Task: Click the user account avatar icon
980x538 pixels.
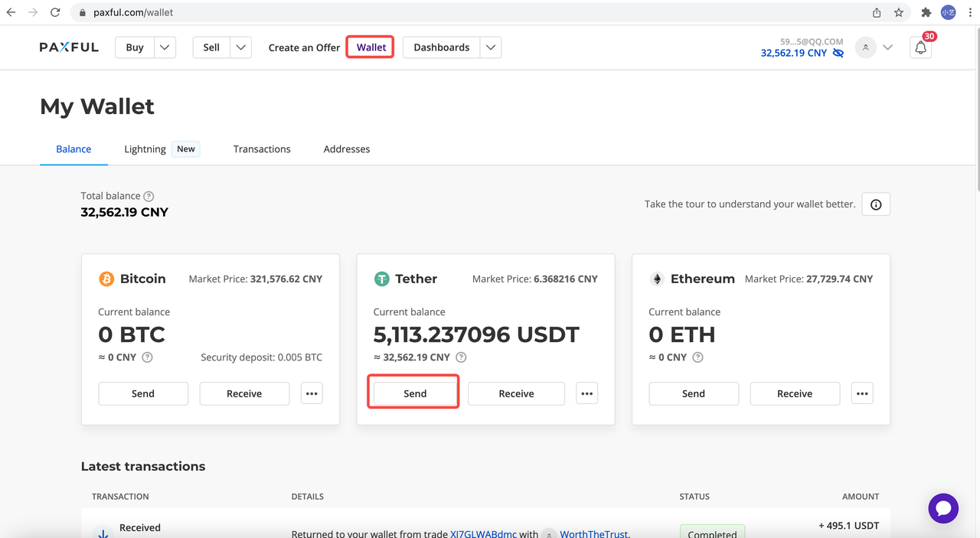Action: 866,47
